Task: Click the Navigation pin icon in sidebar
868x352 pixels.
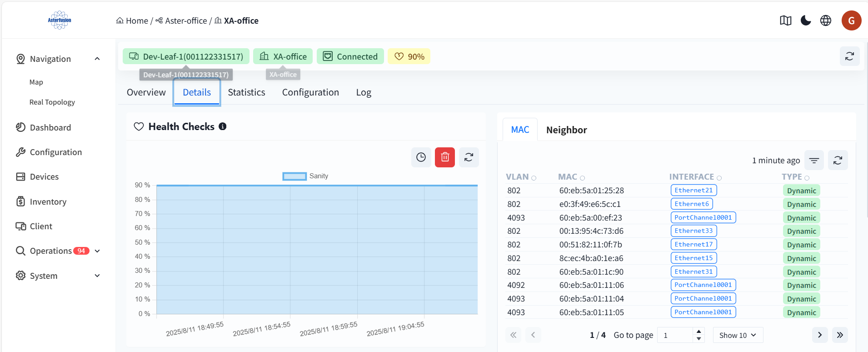Action: pyautogui.click(x=20, y=59)
